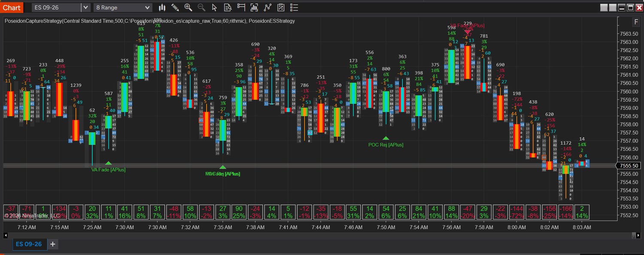The height and width of the screenshot is (255, 644).
Task: Click the POC Rej [APlus] signal under 800 bar
Action: [386, 145]
